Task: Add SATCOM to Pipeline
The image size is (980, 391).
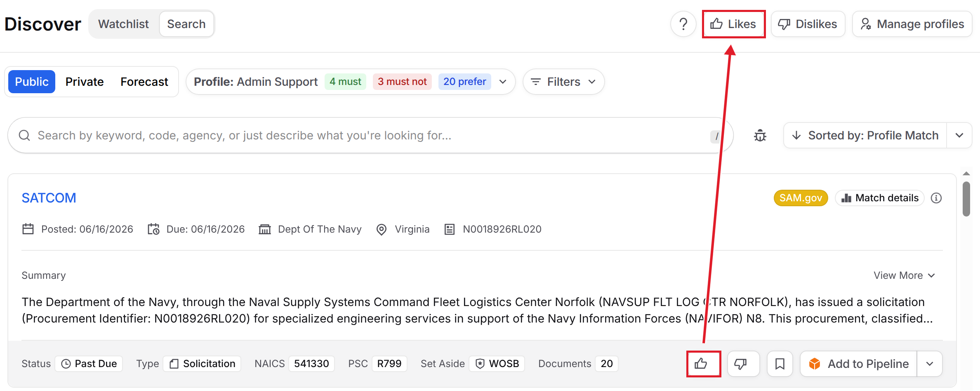Action: pyautogui.click(x=859, y=363)
